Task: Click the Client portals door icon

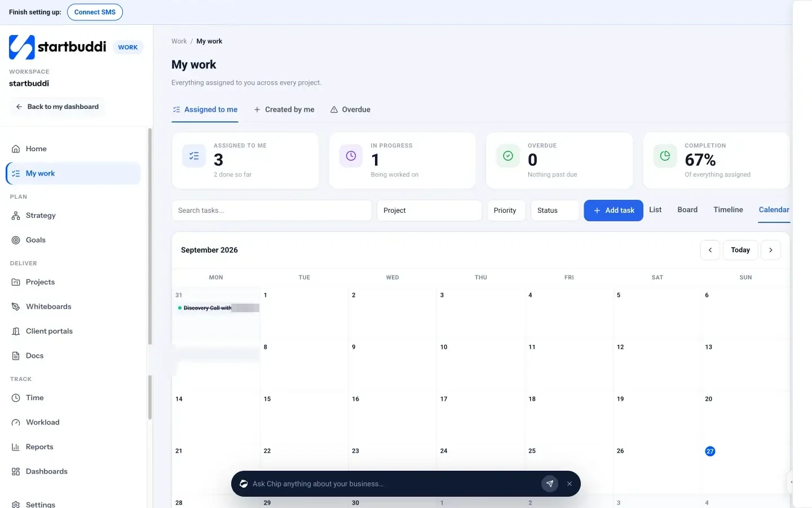Action: tap(16, 331)
